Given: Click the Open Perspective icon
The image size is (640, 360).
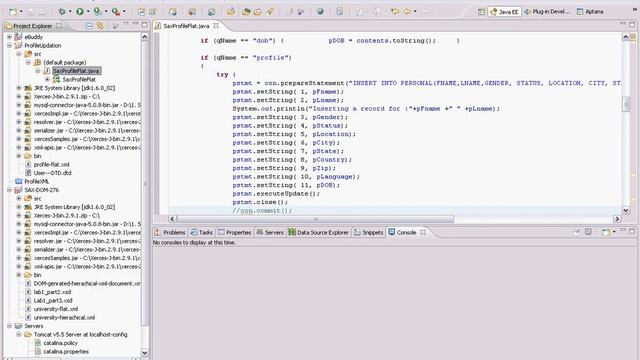Looking at the screenshot, I should coord(482,12).
